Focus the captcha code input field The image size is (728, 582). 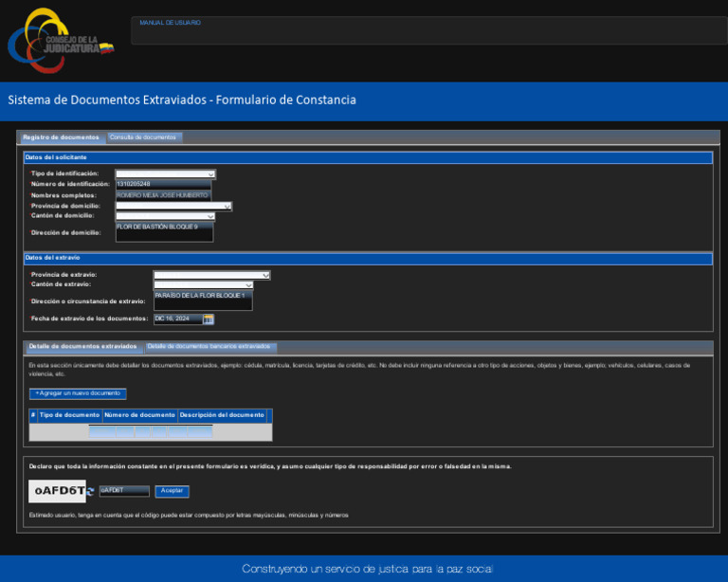[124, 491]
